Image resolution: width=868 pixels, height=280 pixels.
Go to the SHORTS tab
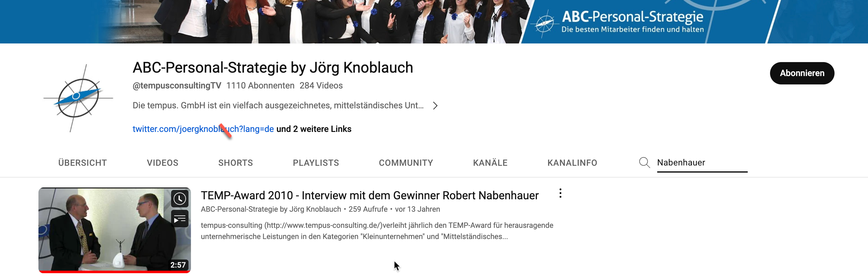236,163
